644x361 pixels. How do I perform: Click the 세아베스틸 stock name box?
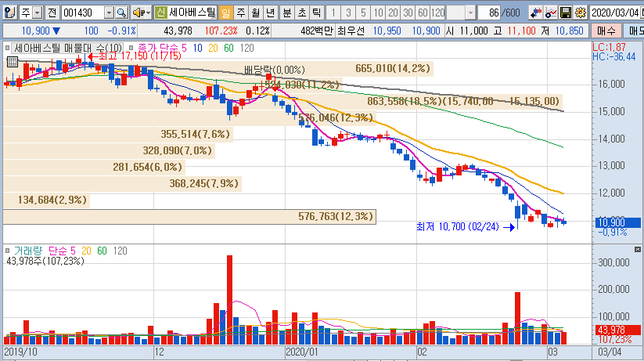click(192, 13)
